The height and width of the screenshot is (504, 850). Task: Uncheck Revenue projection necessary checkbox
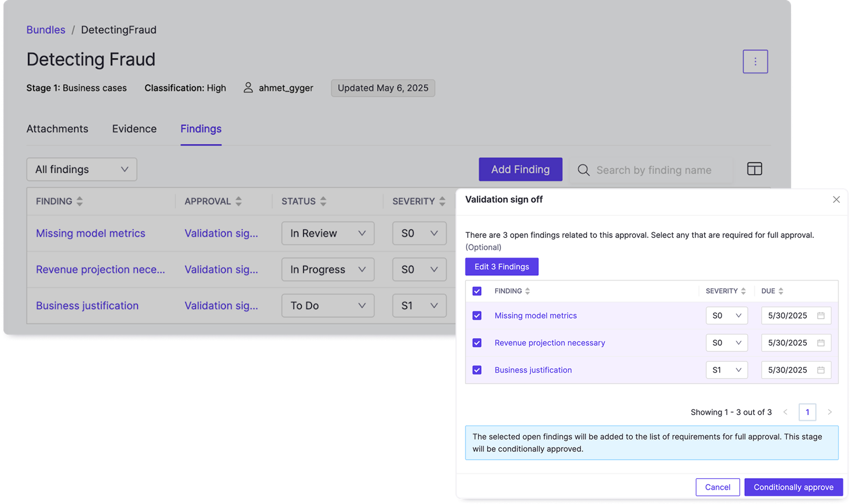pos(477,343)
